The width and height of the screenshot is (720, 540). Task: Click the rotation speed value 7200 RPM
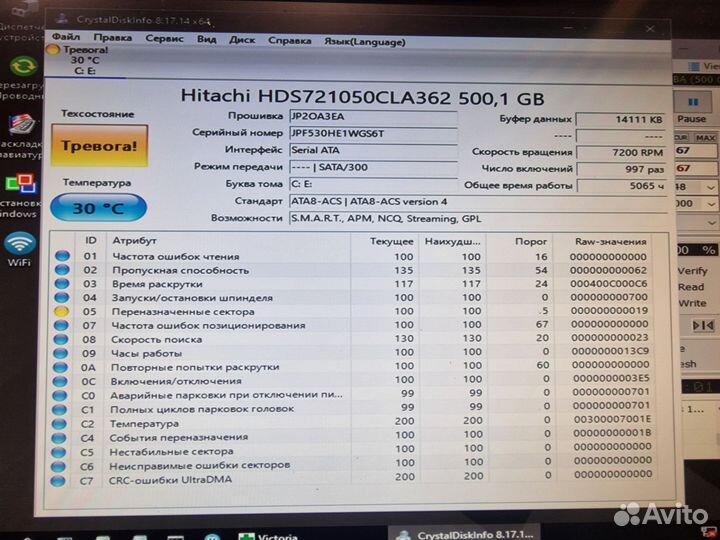click(x=620, y=152)
